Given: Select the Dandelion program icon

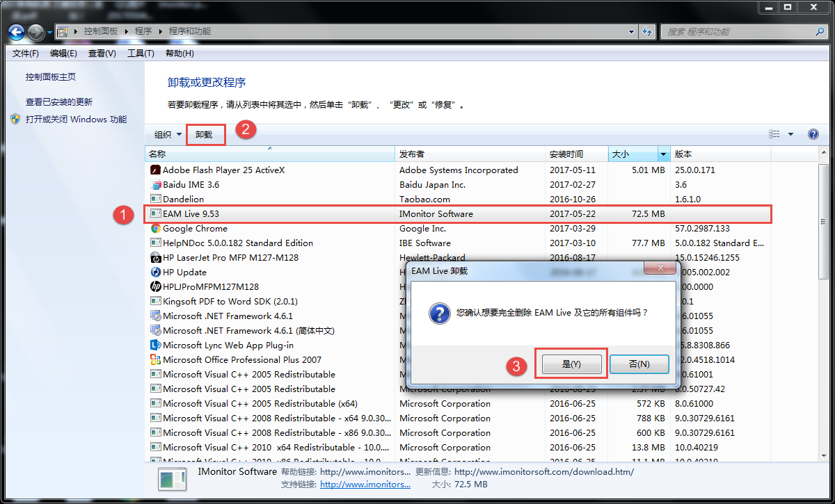Looking at the screenshot, I should pos(156,199).
